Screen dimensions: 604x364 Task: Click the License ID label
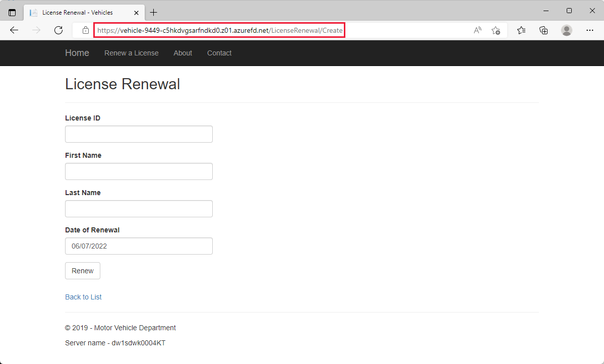(83, 118)
